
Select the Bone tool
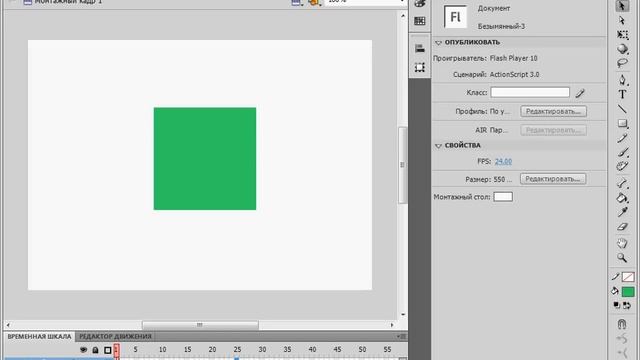[622, 183]
